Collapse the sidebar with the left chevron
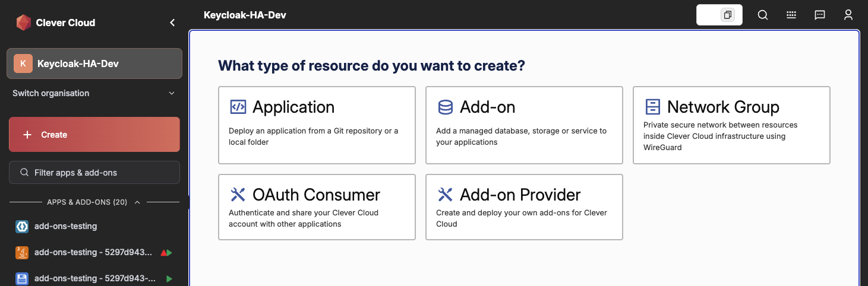This screenshot has width=868, height=286. [172, 23]
